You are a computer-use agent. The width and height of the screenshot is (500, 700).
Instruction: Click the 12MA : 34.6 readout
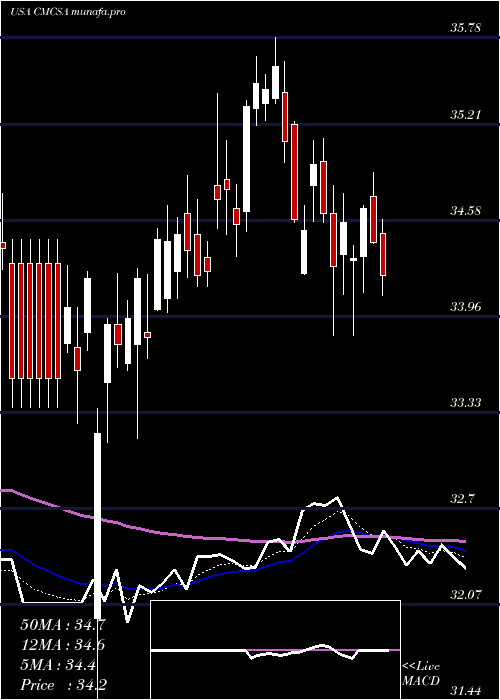[x=63, y=645]
